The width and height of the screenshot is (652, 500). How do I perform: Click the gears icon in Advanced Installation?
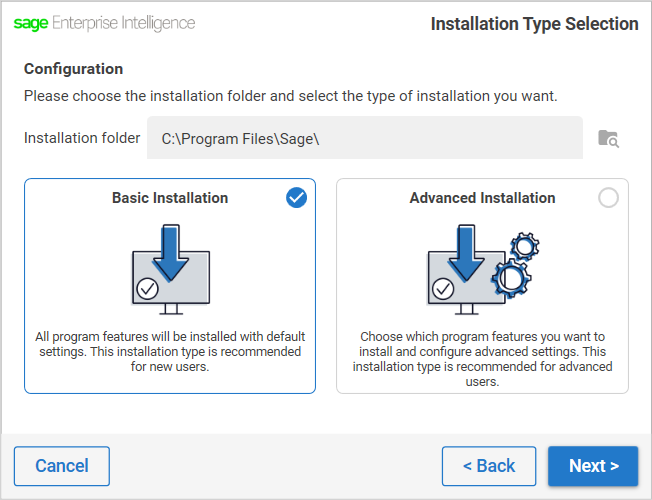(517, 264)
